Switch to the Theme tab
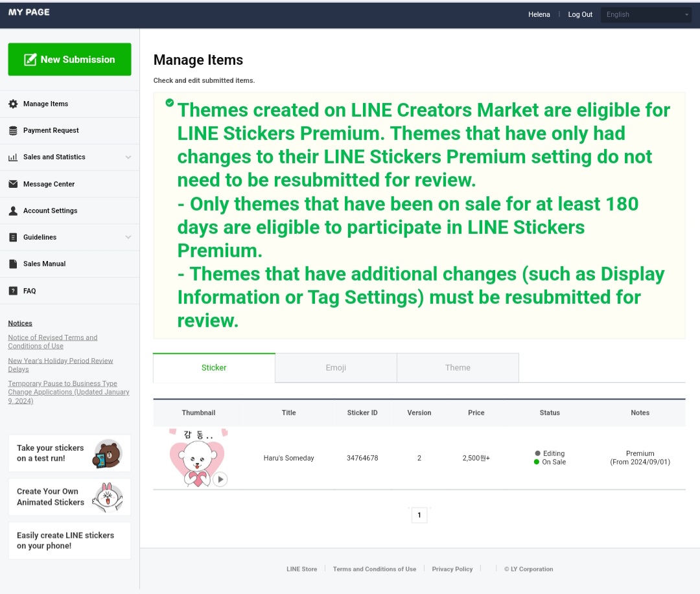Viewport: 700px width, 594px height. pos(458,368)
